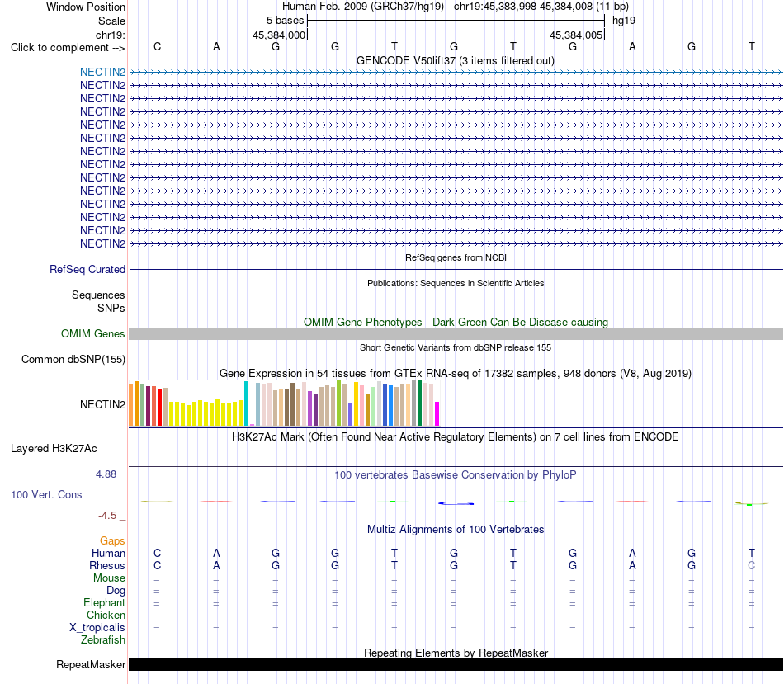Click 'Human Feb. 2009 (GRCh37/hg19)' assembly text
This screenshot has height=684, width=784.
363,7
